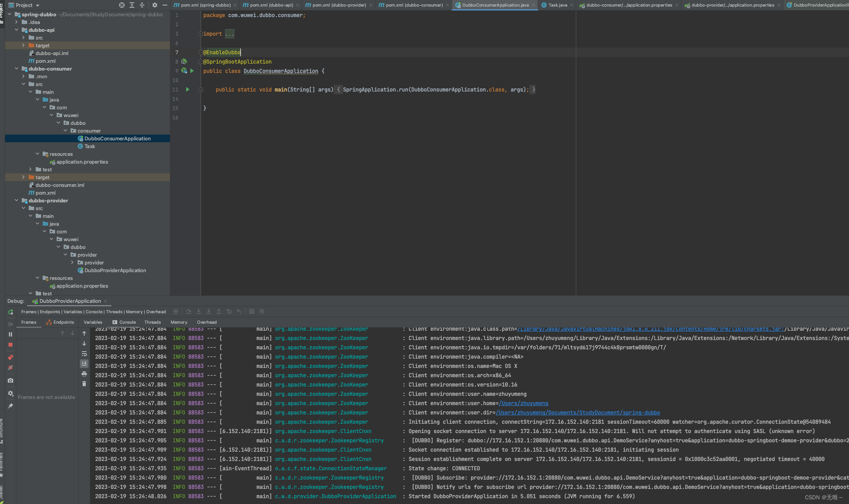Click the Evaluate Expression calculator icon
Viewport: 849px width, 504px height.
[252, 311]
